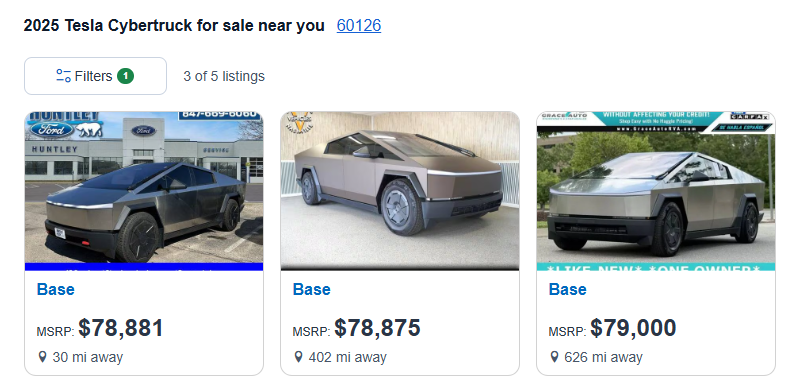This screenshot has width=794, height=391.
Task: Click the Ford logo in the first photo
Action: pyautogui.click(x=51, y=130)
